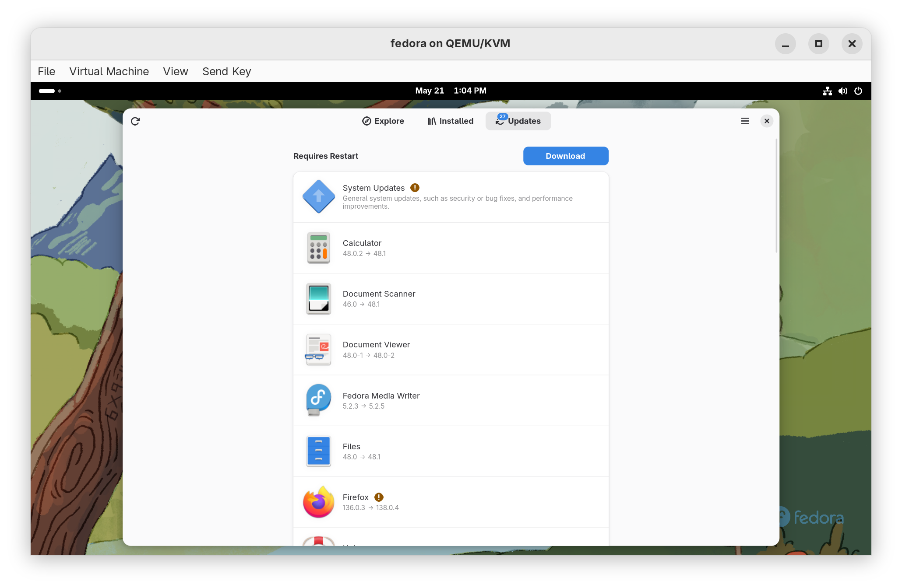Viewport: 902px width, 588px height.
Task: Select the Updates tab
Action: [518, 121]
